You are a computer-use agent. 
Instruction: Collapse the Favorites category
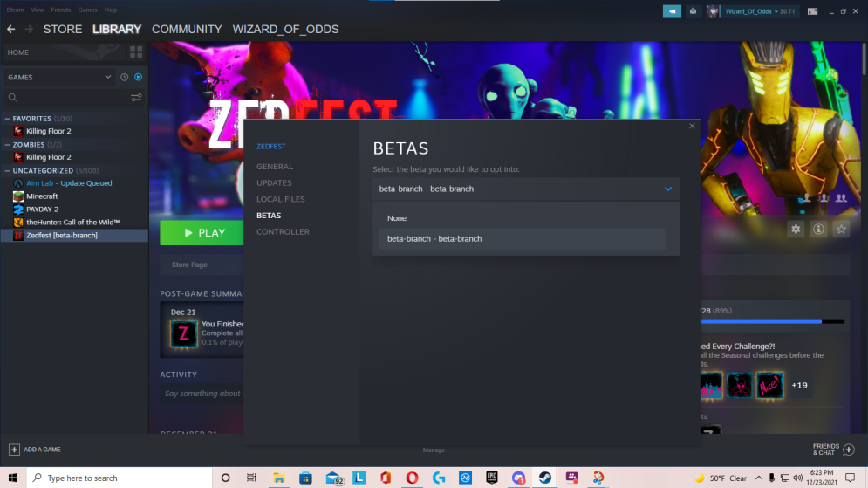(8, 119)
